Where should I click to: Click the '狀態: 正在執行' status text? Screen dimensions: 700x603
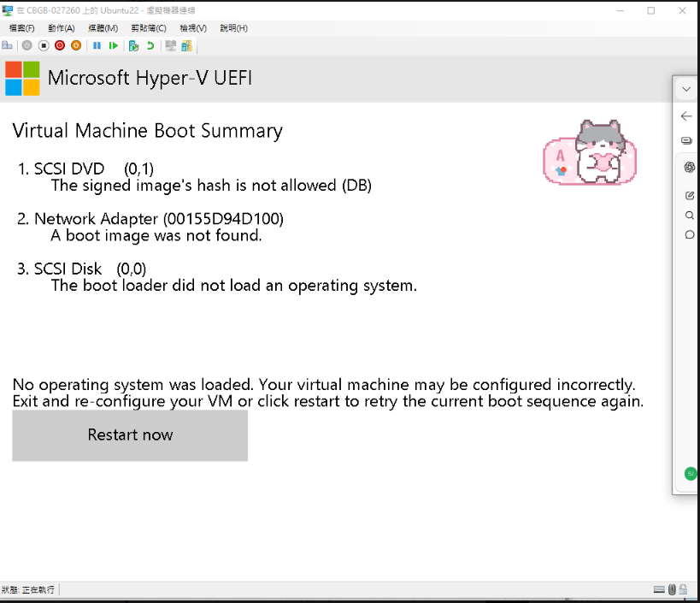27,589
